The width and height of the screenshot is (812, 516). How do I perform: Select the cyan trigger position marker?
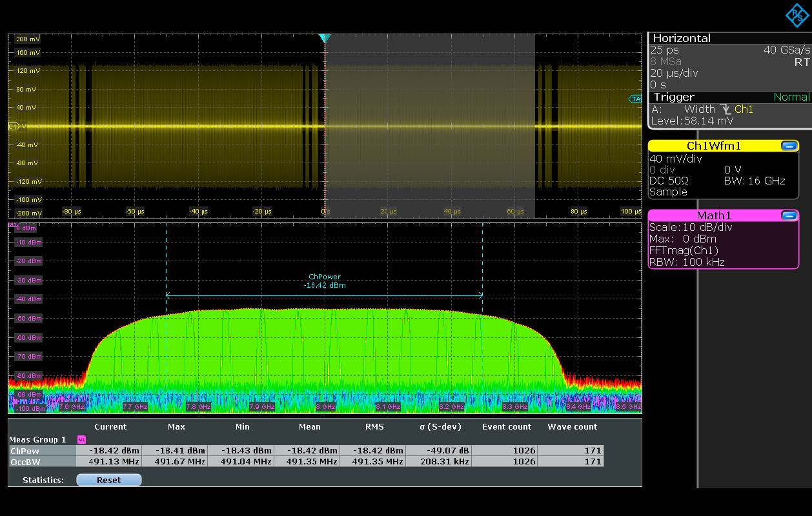[325, 39]
